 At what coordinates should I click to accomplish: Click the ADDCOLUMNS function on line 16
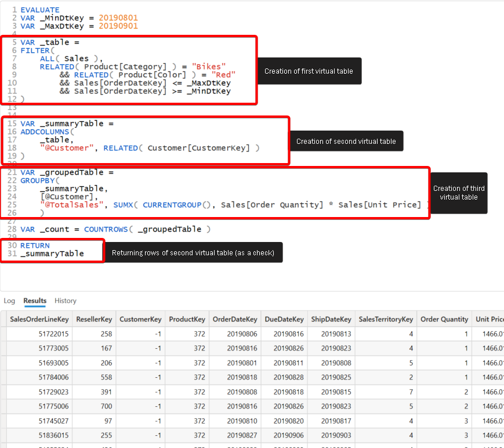click(x=45, y=131)
